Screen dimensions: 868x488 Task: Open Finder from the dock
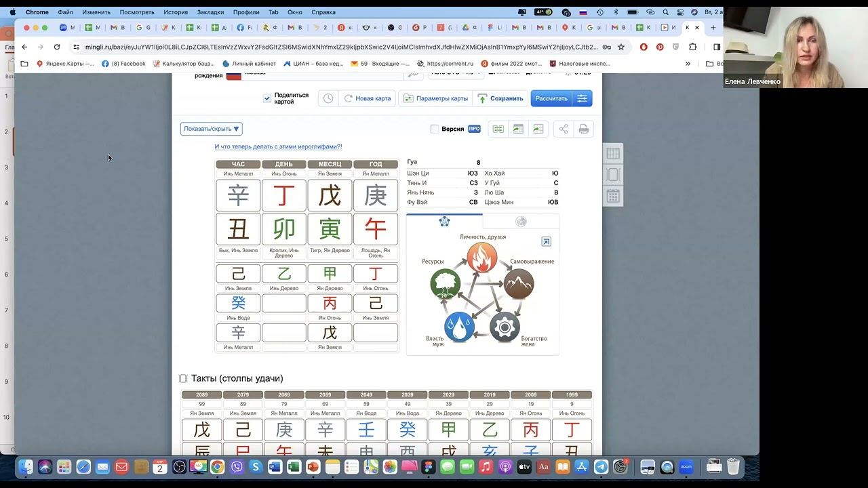(26, 466)
